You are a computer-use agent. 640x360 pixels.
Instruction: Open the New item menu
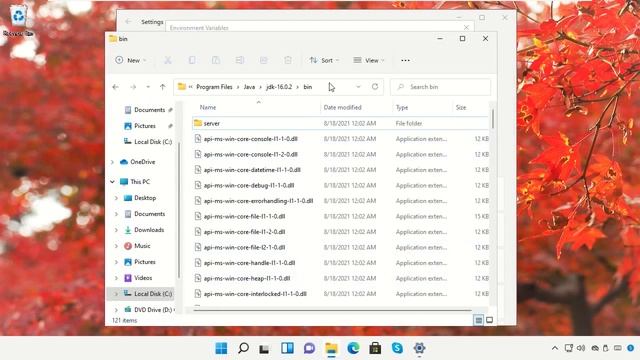point(131,60)
